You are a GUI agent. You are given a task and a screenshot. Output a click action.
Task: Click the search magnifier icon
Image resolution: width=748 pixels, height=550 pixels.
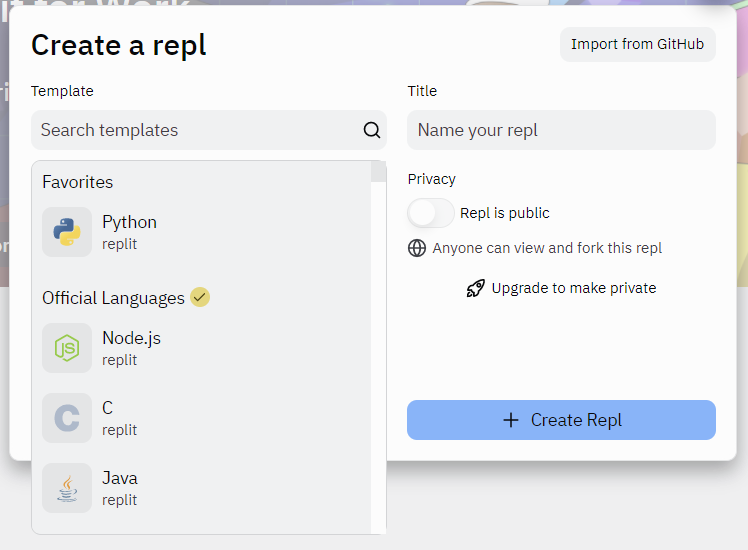coord(372,130)
